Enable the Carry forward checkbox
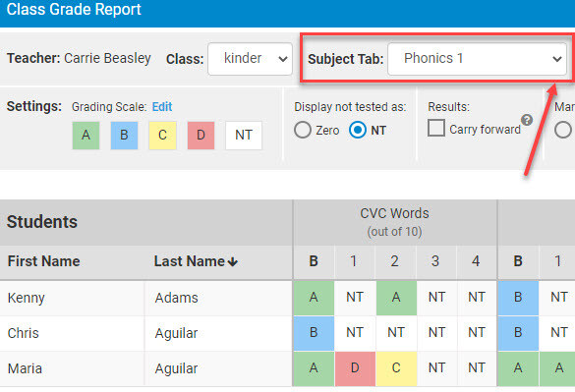 coord(436,128)
